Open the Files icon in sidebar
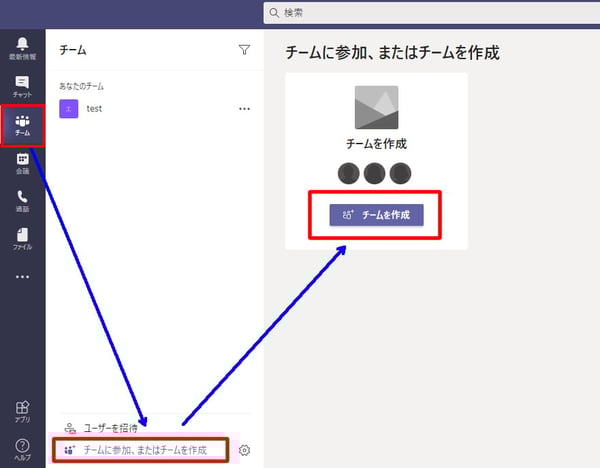The height and width of the screenshot is (468, 600). pos(22,238)
